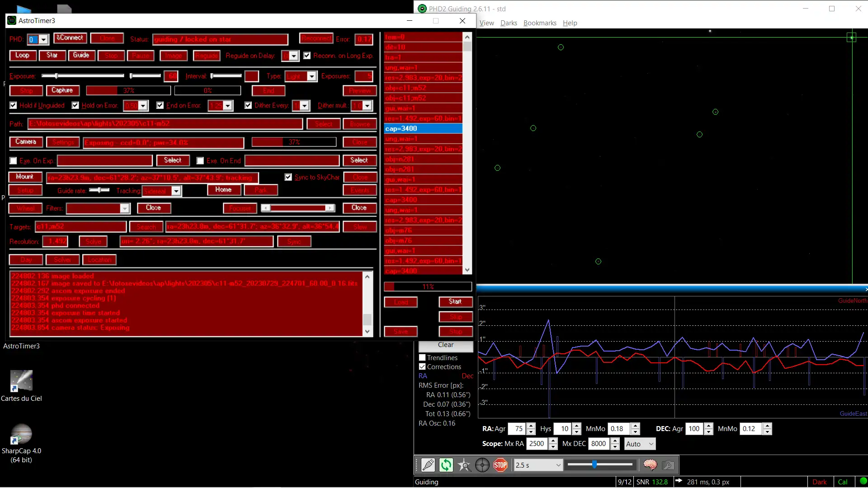Open Dither Every value dropdown
This screenshot has width=868, height=488.
[305, 106]
